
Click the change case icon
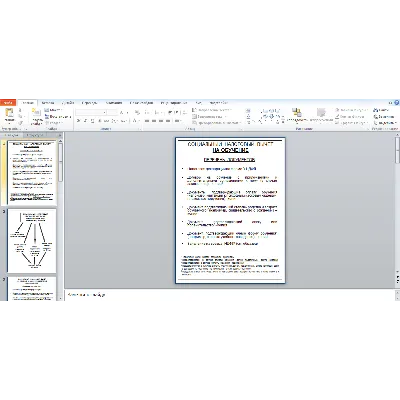(x=123, y=121)
